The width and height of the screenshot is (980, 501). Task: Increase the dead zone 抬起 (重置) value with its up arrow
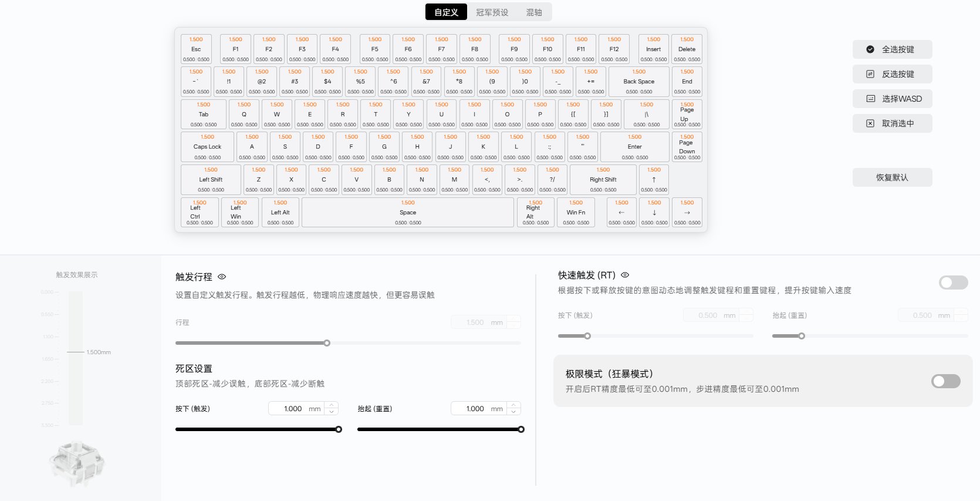click(514, 405)
